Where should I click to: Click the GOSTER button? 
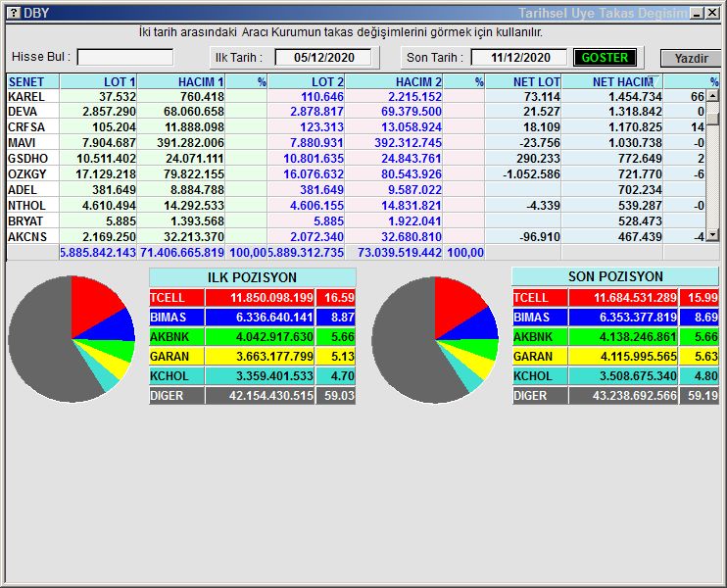[605, 58]
